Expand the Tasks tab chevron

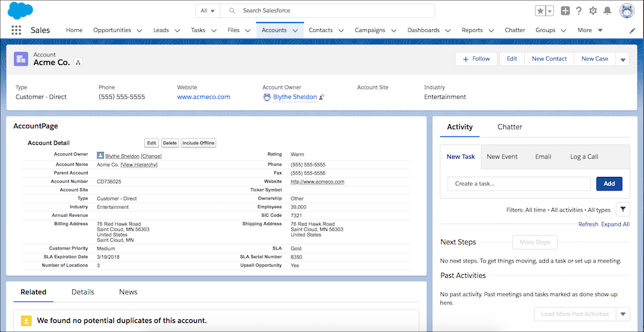pos(214,30)
